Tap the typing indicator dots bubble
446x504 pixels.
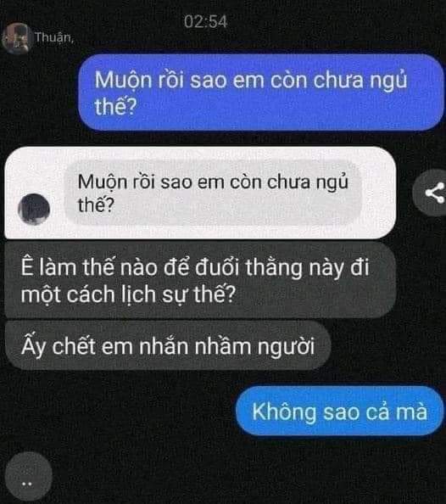click(28, 477)
